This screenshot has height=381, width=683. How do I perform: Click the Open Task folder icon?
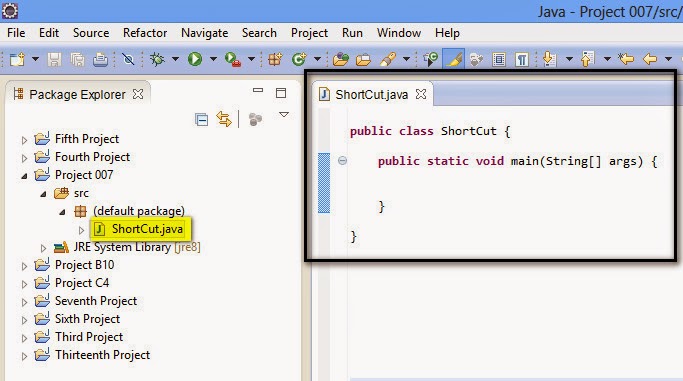[x=363, y=59]
